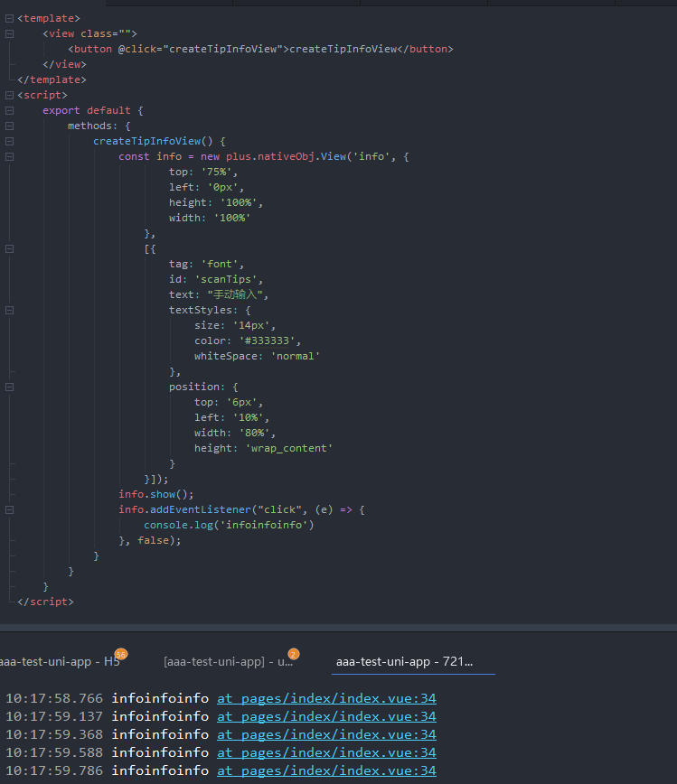Click the closing </template> tag
The image size is (677, 784).
pyautogui.click(x=52, y=80)
